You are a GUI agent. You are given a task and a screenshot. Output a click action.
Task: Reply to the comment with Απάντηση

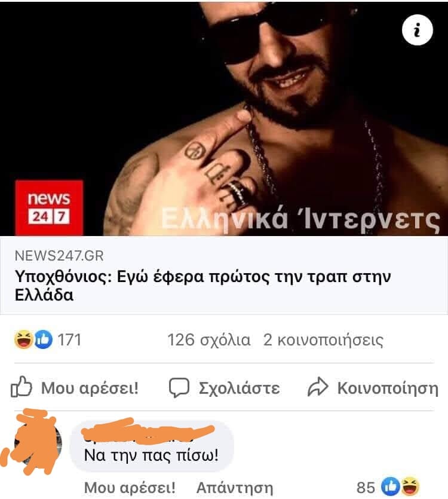(235, 488)
